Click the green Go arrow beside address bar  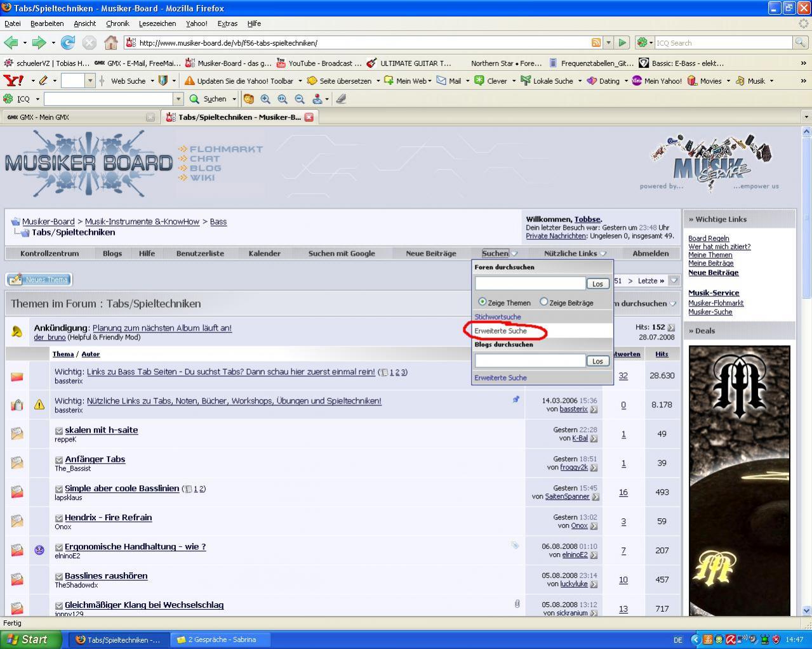(622, 43)
